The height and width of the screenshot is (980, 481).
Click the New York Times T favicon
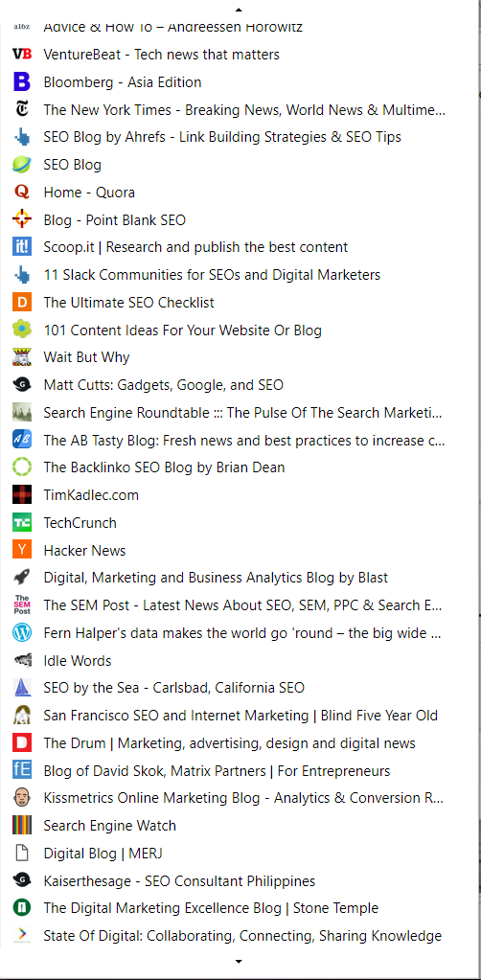point(22,109)
